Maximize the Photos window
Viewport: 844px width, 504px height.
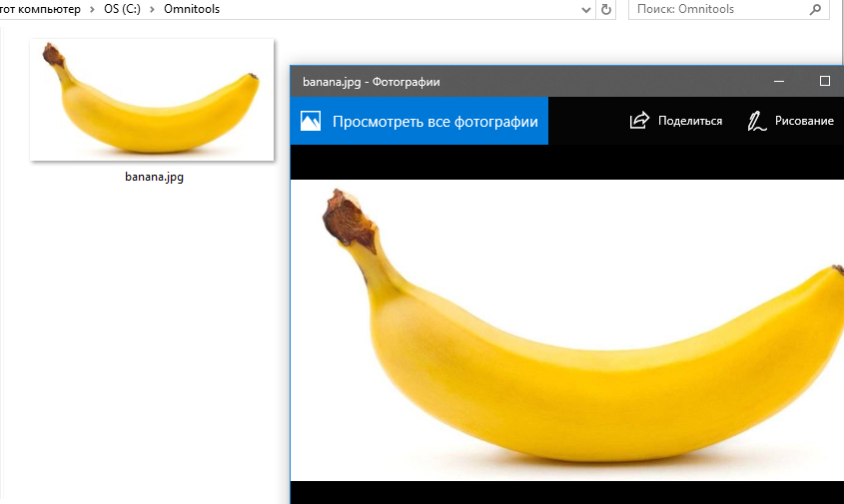coord(825,81)
